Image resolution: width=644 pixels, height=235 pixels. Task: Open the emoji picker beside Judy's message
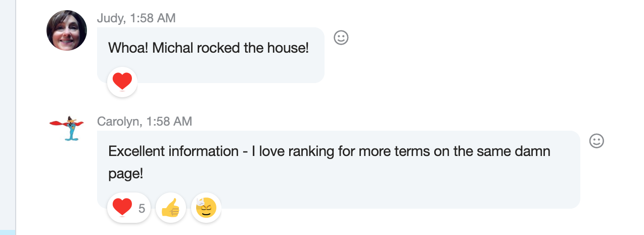(341, 37)
